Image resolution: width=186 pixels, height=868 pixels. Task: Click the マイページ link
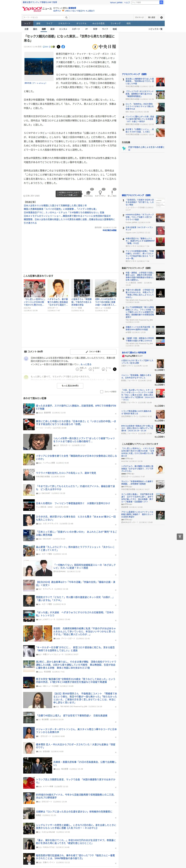tap(139, 17)
